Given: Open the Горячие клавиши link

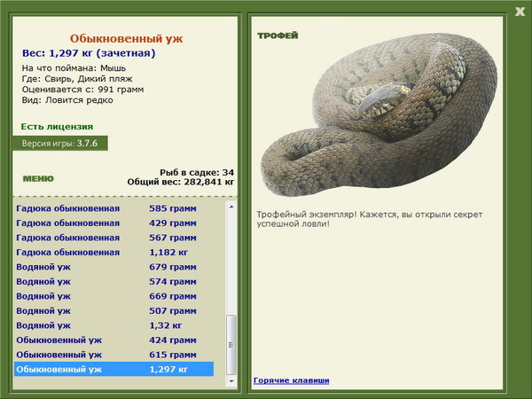Looking at the screenshot, I should pos(291,380).
